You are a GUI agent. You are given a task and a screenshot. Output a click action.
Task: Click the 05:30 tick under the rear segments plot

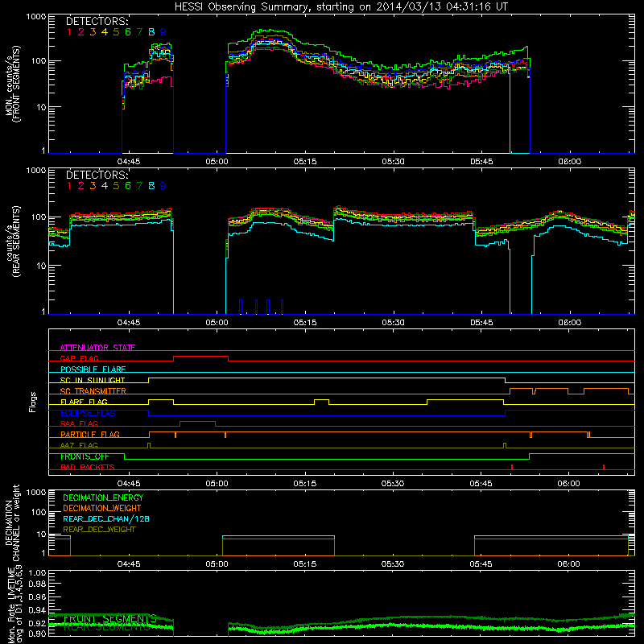(393, 323)
